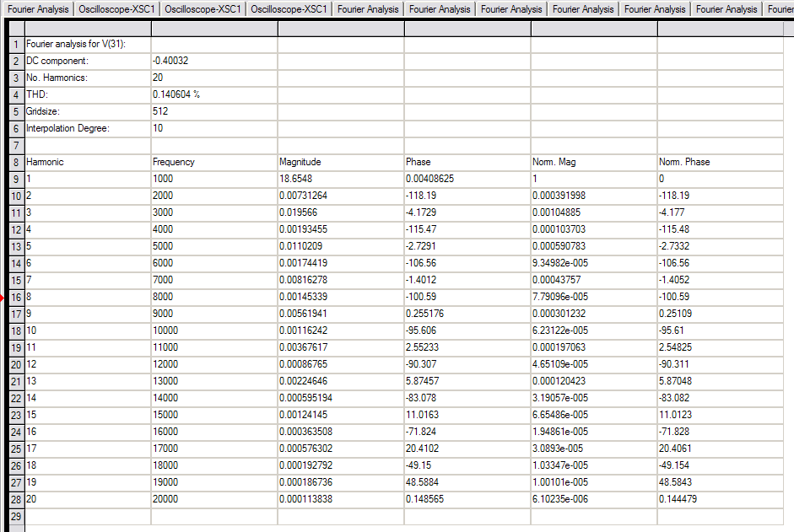Click the 'Magnitude' column heading cell
The width and height of the screenshot is (794, 532).
pyautogui.click(x=341, y=162)
